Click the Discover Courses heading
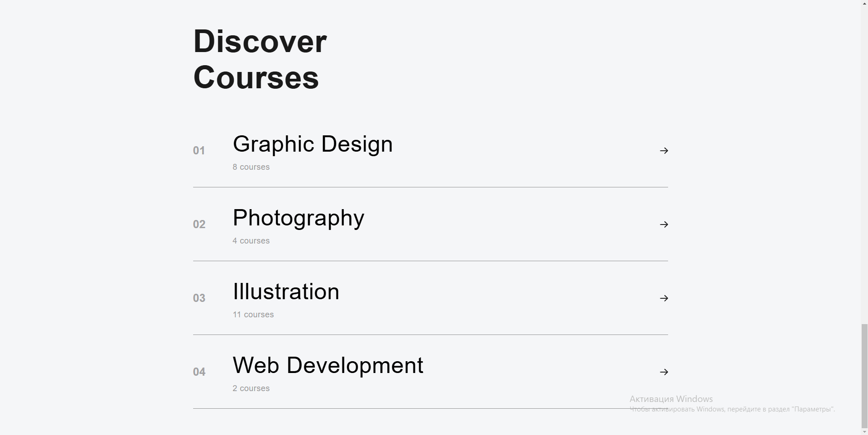Image resolution: width=868 pixels, height=435 pixels. pos(260,59)
